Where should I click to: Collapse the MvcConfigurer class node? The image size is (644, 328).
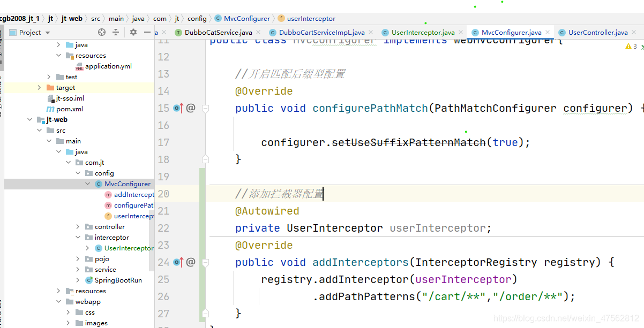(x=87, y=184)
